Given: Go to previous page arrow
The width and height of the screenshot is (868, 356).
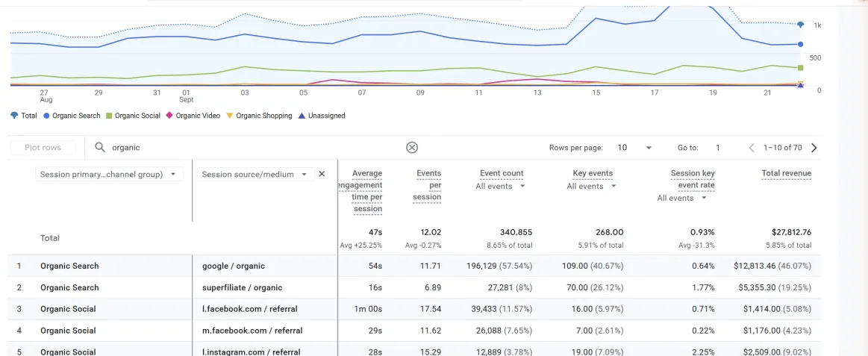Looking at the screenshot, I should pyautogui.click(x=752, y=148).
